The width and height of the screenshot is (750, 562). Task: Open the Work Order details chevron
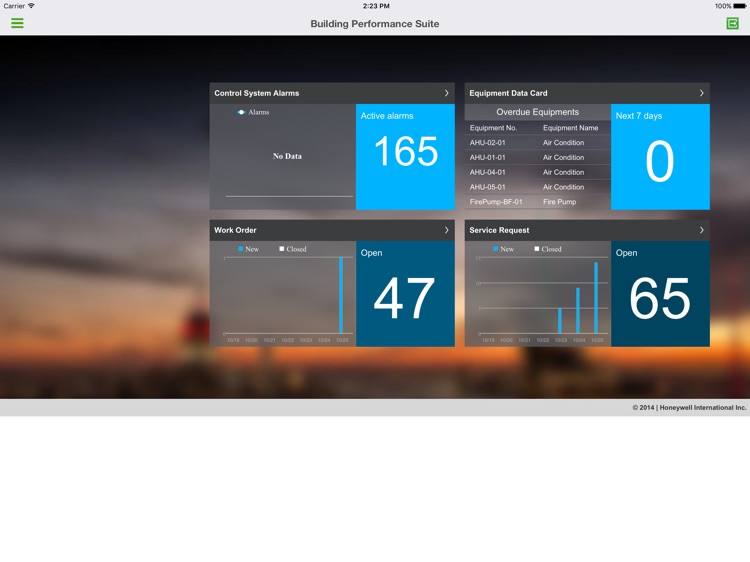click(446, 230)
